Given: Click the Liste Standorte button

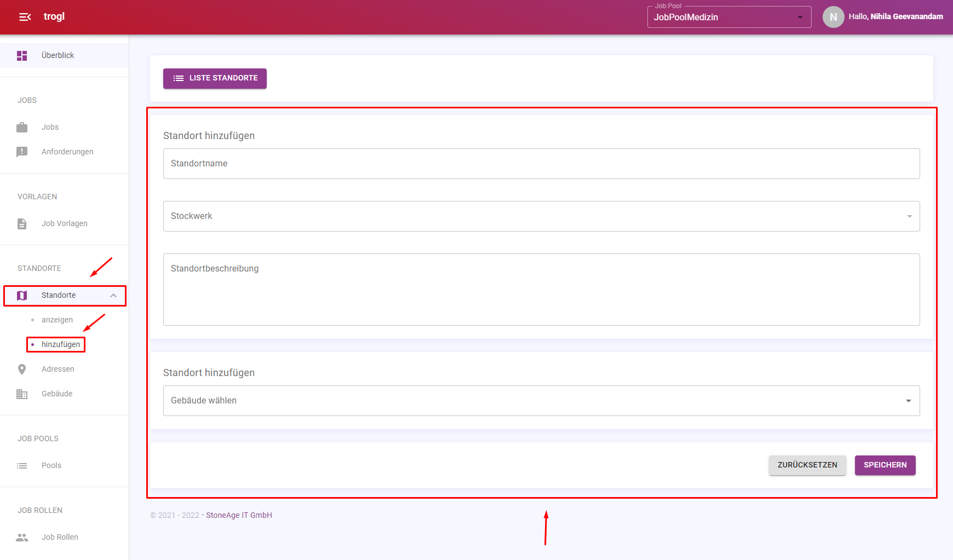Looking at the screenshot, I should point(215,78).
